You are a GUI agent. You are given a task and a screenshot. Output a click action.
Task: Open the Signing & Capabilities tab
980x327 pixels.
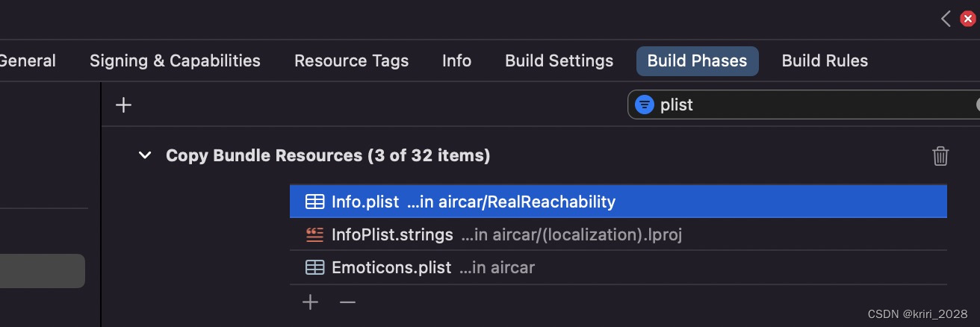[x=175, y=61]
